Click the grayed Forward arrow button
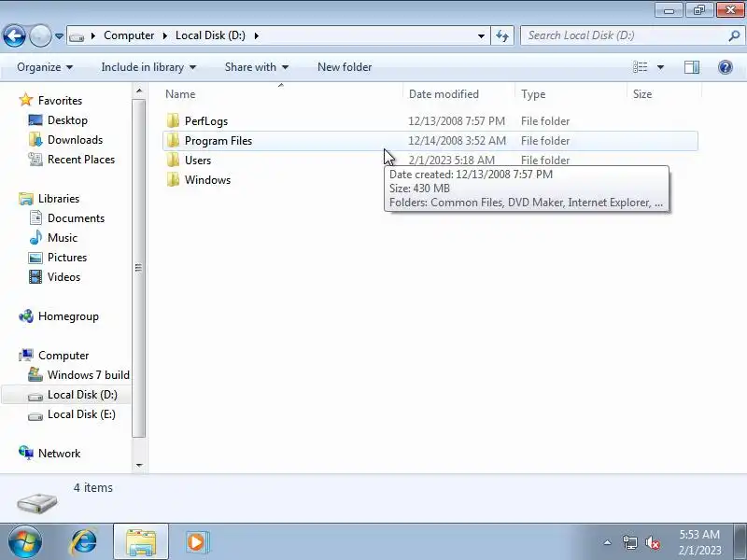The height and width of the screenshot is (560, 747). point(40,35)
